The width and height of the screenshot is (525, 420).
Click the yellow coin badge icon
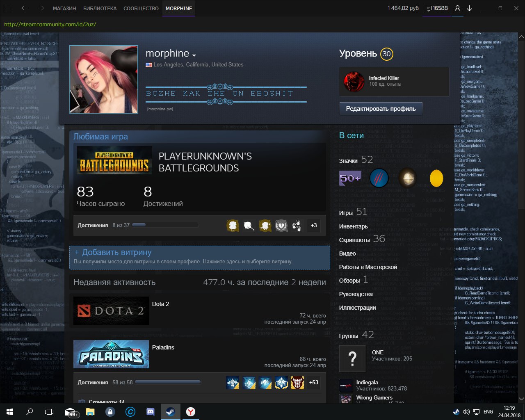(436, 178)
